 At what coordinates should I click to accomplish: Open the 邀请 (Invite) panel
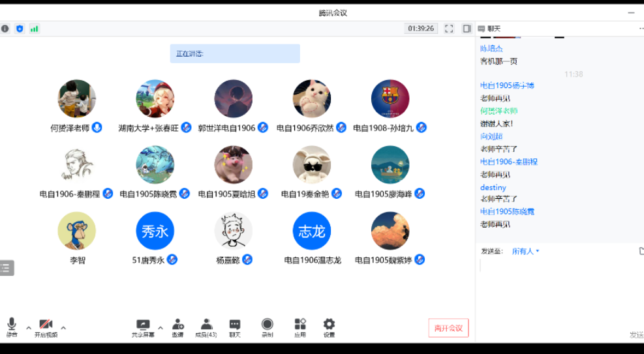[177, 327]
